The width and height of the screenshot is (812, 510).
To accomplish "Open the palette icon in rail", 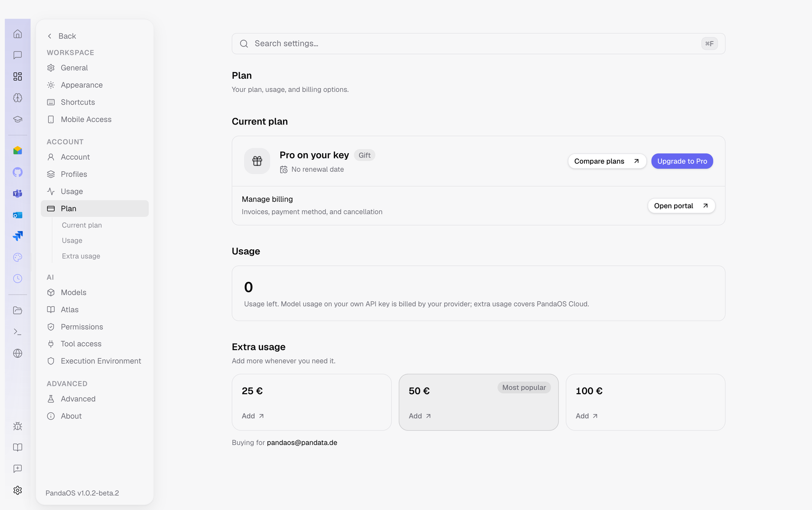I will coord(17,257).
